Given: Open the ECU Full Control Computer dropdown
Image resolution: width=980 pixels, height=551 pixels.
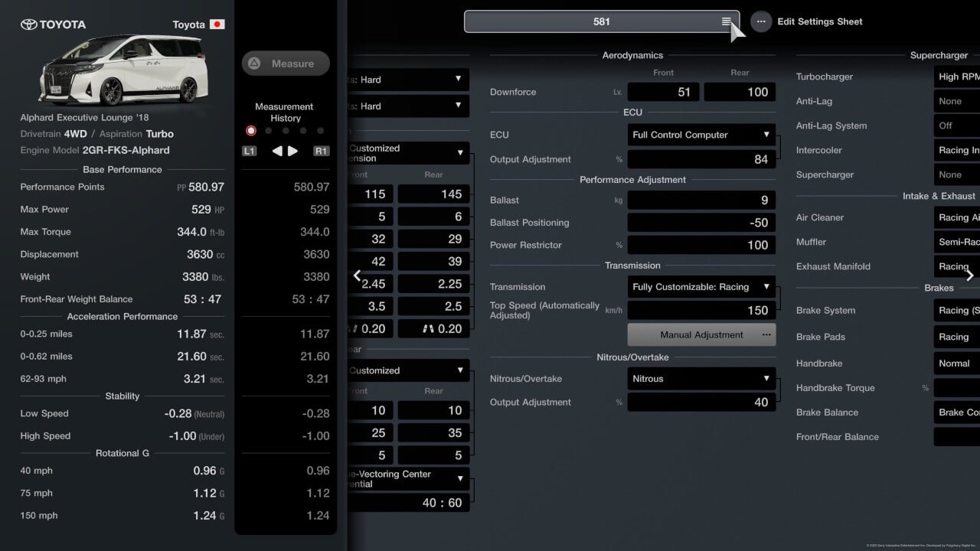Looking at the screenshot, I should click(x=701, y=135).
